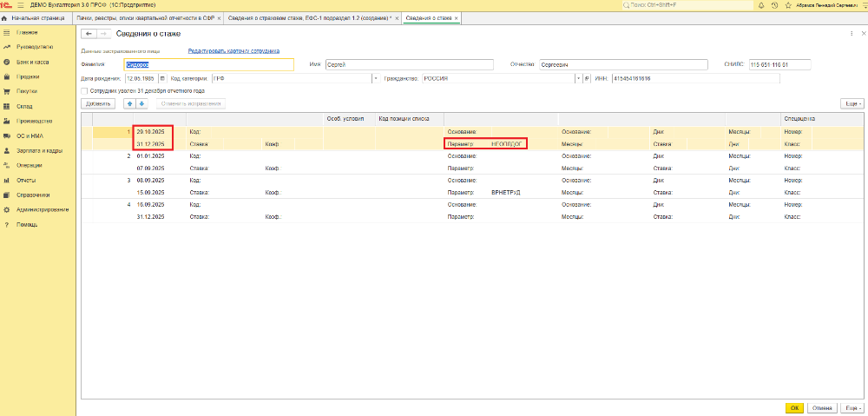Screen dimensions: 868x416
Task: Open the Еще menu above the table
Action: click(852, 103)
